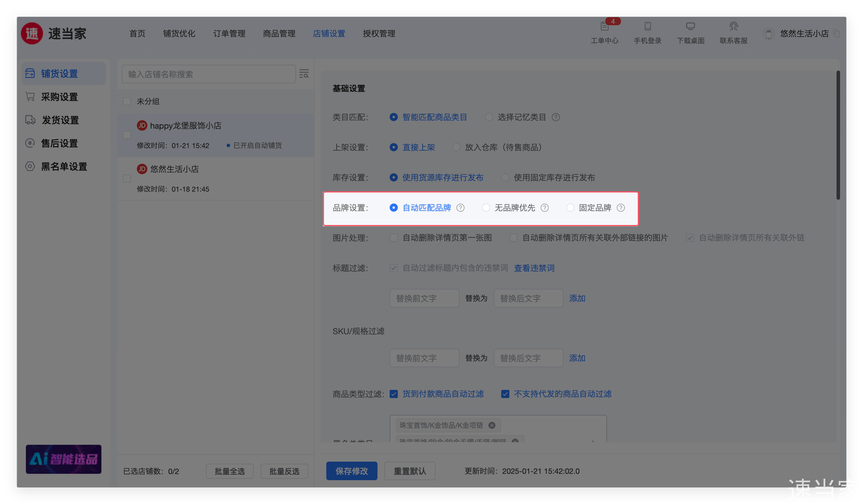
Task: Click the settings panel vertical scrollbar
Action: pos(838,135)
